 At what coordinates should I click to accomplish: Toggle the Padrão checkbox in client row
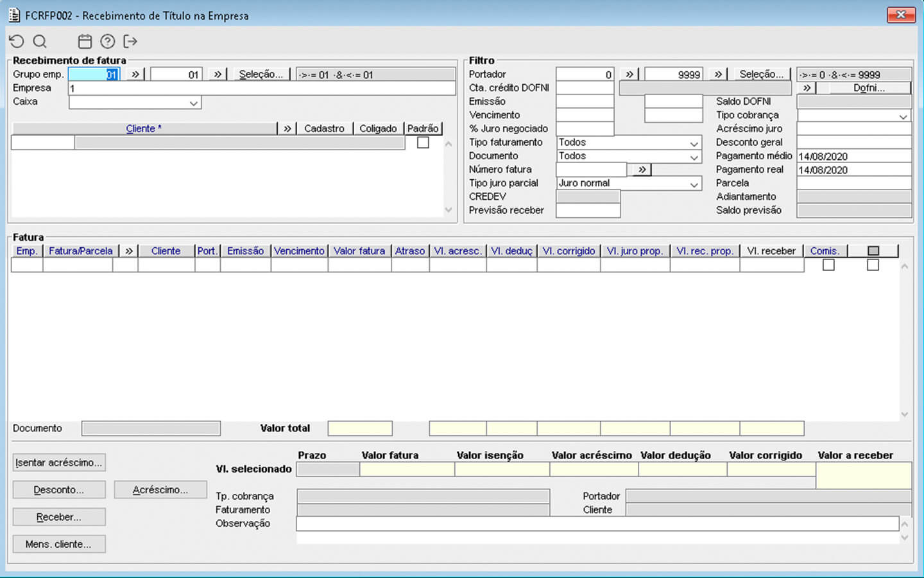coord(423,143)
